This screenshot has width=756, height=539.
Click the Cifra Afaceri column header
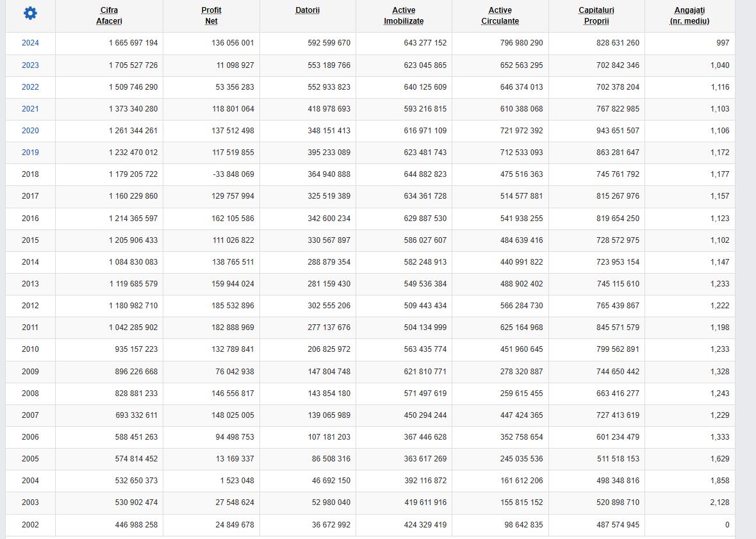point(109,15)
